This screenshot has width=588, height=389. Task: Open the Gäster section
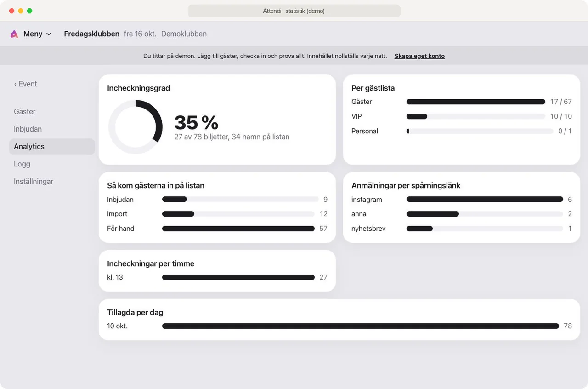tap(52, 112)
